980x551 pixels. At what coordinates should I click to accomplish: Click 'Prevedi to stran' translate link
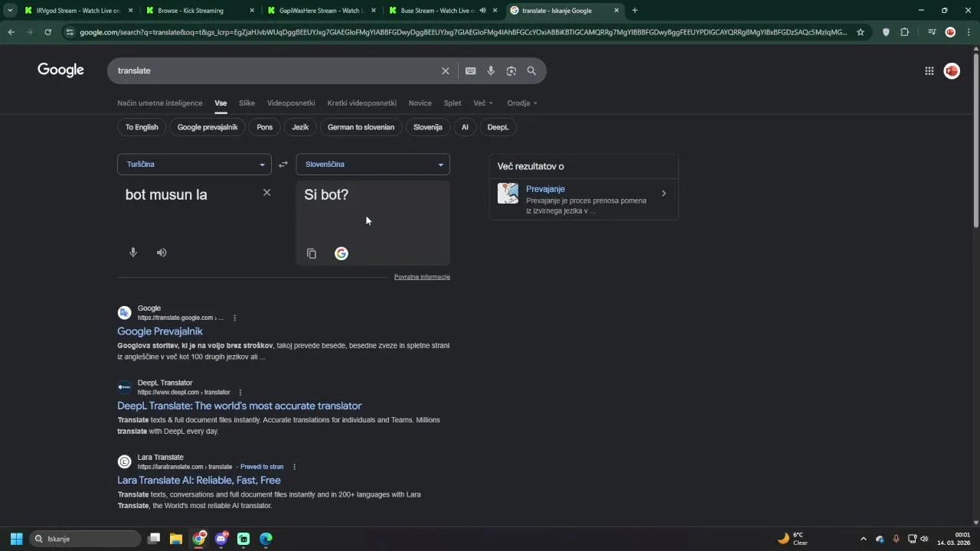(x=262, y=467)
